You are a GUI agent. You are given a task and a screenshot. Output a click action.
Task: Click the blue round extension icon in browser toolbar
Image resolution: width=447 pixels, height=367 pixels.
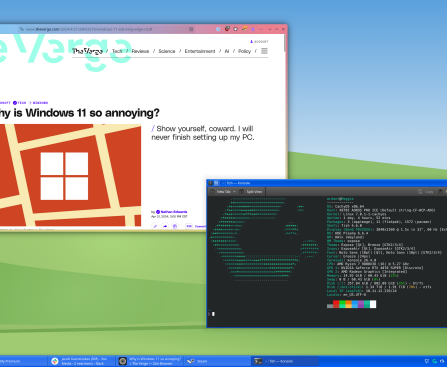click(x=218, y=29)
